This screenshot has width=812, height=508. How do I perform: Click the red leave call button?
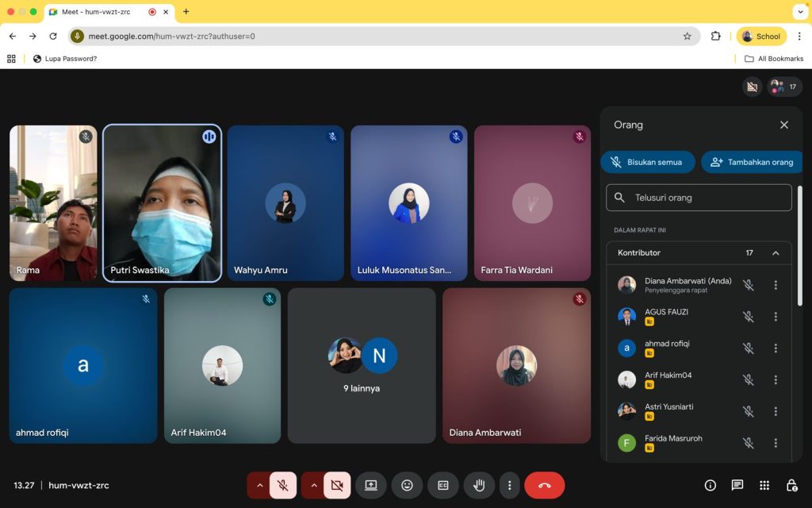click(545, 485)
